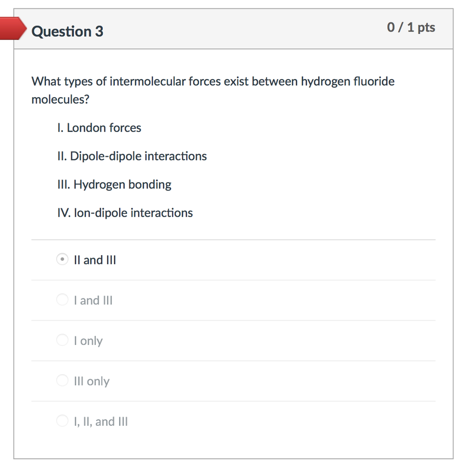473x476 pixels.
Task: Click the London forces list item
Action: [x=99, y=128]
